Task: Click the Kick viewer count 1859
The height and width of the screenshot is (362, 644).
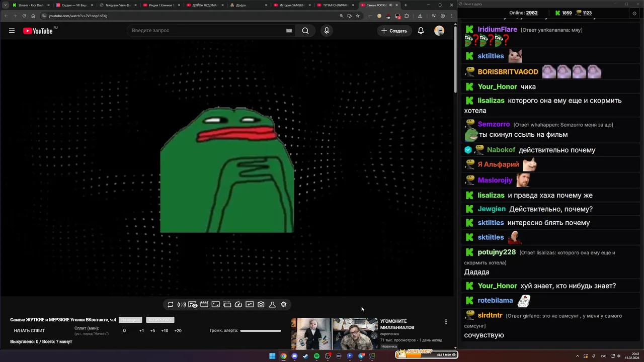Action: click(563, 13)
